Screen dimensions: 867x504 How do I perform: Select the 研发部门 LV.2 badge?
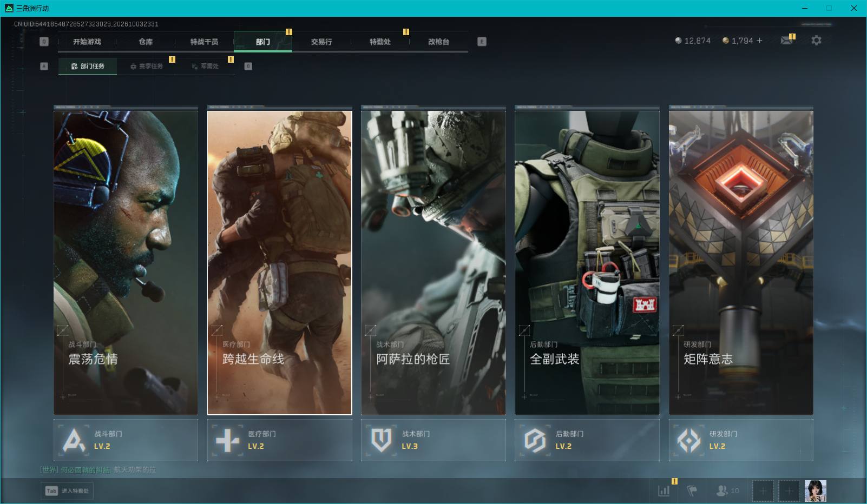click(741, 440)
